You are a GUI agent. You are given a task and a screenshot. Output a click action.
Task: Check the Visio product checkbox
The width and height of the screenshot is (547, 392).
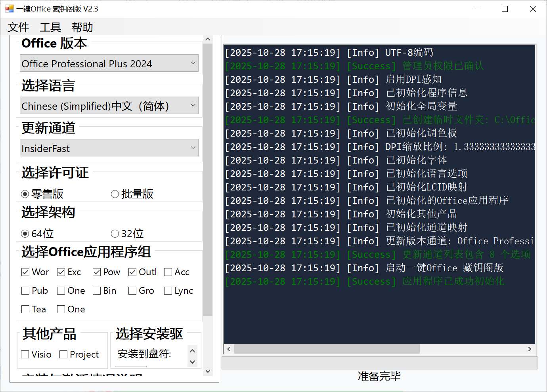[x=25, y=354]
